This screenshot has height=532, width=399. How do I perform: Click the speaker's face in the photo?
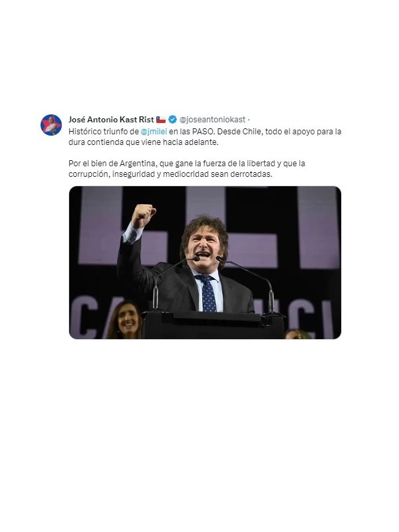point(204,247)
